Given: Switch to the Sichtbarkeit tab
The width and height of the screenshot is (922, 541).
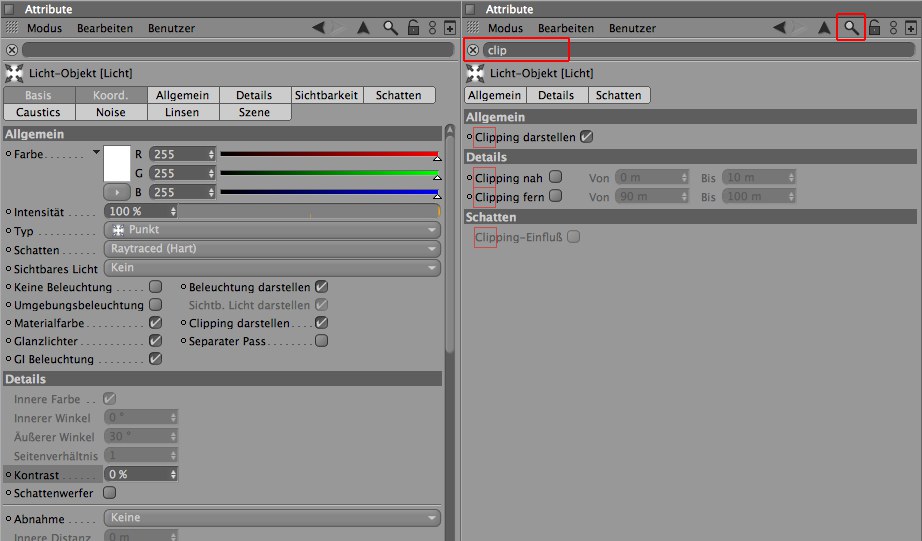Looking at the screenshot, I should point(326,95).
